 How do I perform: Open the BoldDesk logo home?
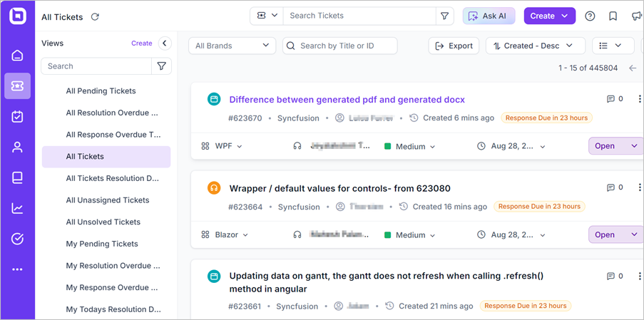(x=18, y=16)
